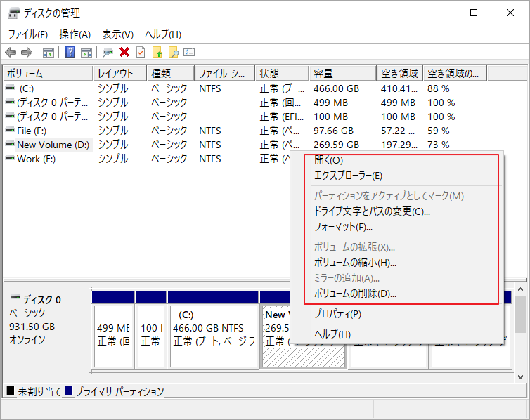Click the blue プライマリ パーティション legend swatch

click(x=69, y=391)
